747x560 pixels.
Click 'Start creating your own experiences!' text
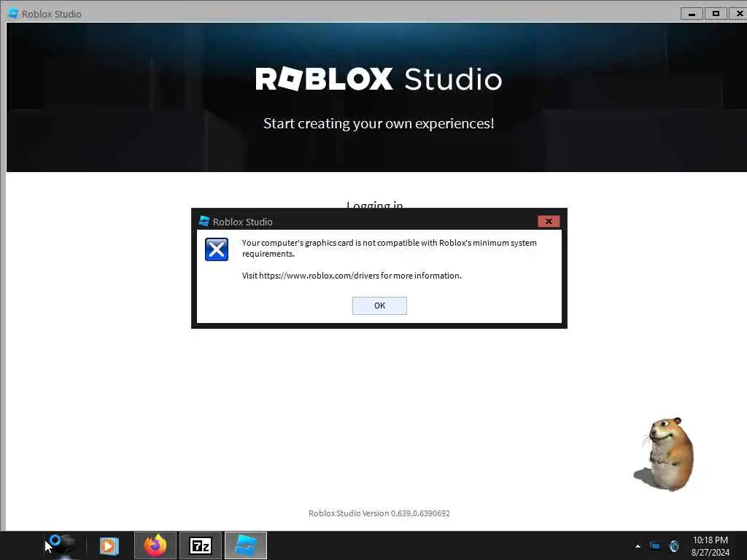click(x=379, y=123)
